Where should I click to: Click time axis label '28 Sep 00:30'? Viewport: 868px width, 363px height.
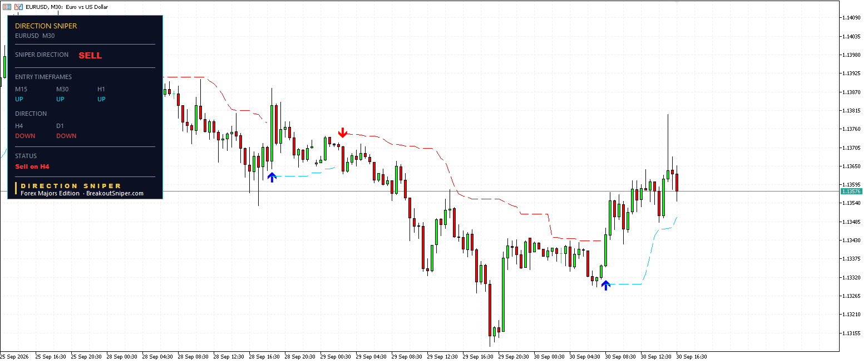122,356
